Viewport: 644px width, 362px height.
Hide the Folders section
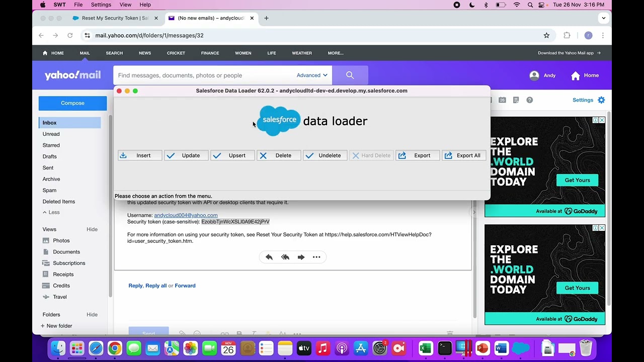pyautogui.click(x=92, y=315)
